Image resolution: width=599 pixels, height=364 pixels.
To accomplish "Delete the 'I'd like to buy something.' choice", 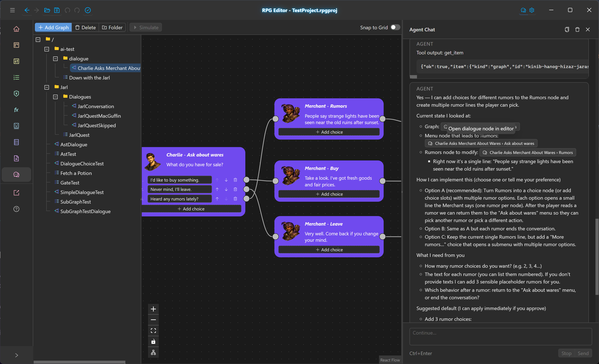I will point(235,180).
